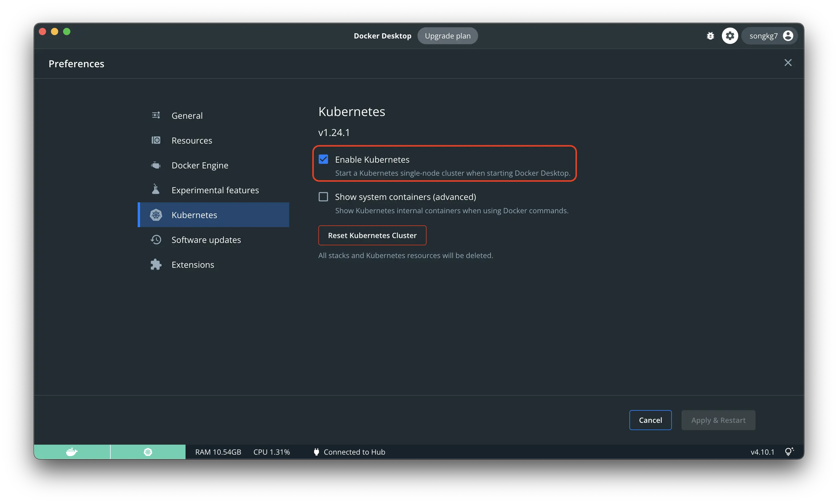Click the Apply & Restart button
The height and width of the screenshot is (504, 838).
(x=718, y=420)
